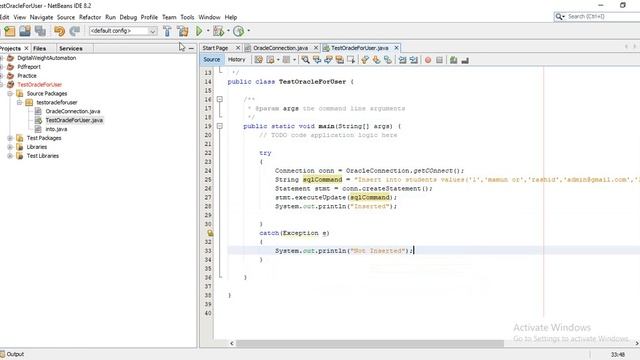This screenshot has height=360, width=640.
Task: Jump to last edit location icon
Action: pyautogui.click(x=258, y=60)
